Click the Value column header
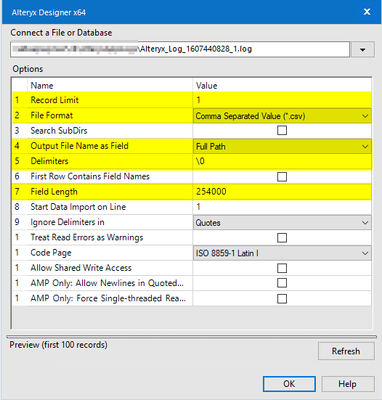The image size is (382, 400). pyautogui.click(x=206, y=86)
